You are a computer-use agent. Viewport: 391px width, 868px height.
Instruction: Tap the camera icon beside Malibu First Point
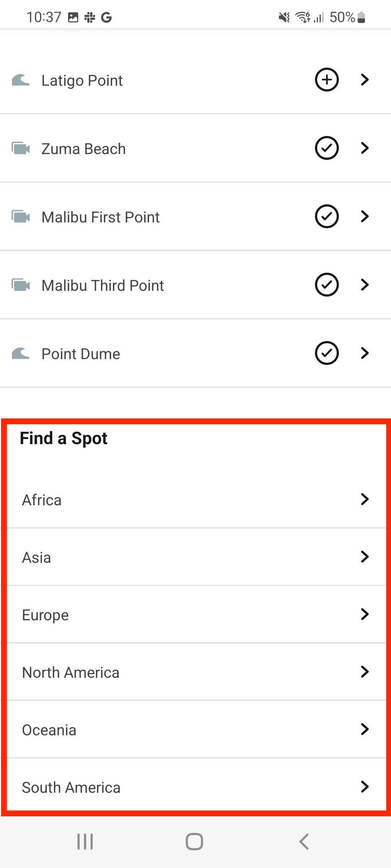(21, 217)
